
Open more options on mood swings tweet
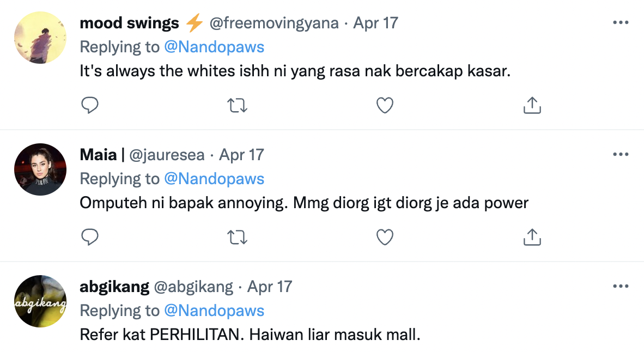click(x=621, y=23)
